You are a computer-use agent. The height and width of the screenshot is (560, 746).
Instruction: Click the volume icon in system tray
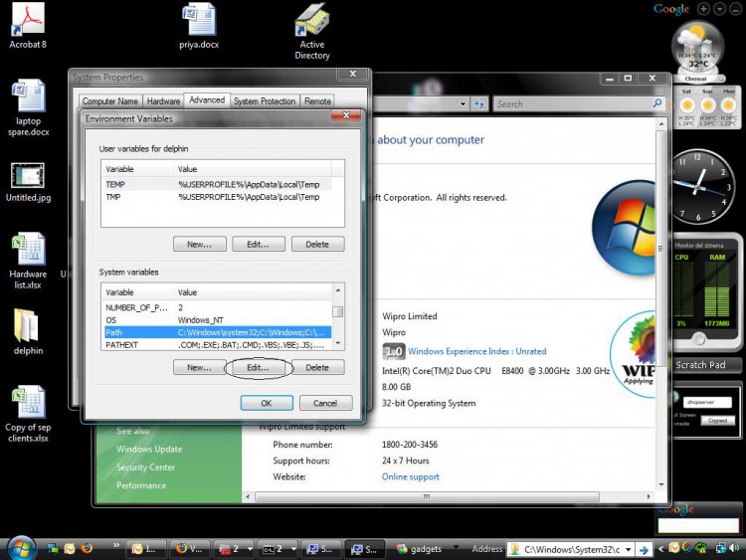[x=734, y=549]
